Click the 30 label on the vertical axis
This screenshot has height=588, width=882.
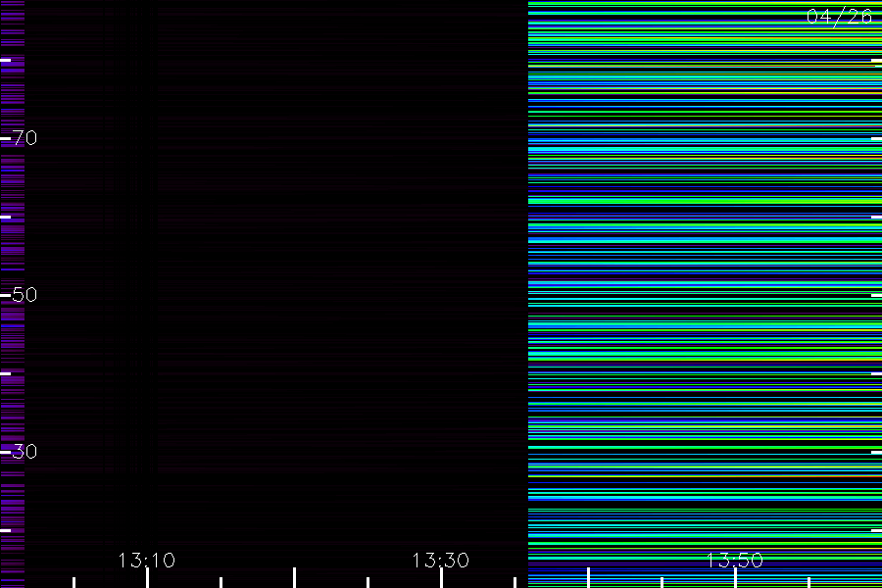24,451
